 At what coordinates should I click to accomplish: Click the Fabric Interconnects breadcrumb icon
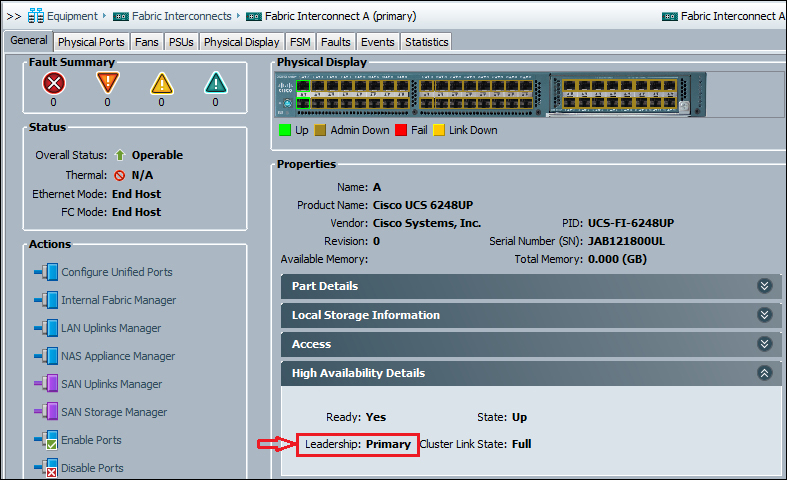click(x=121, y=17)
